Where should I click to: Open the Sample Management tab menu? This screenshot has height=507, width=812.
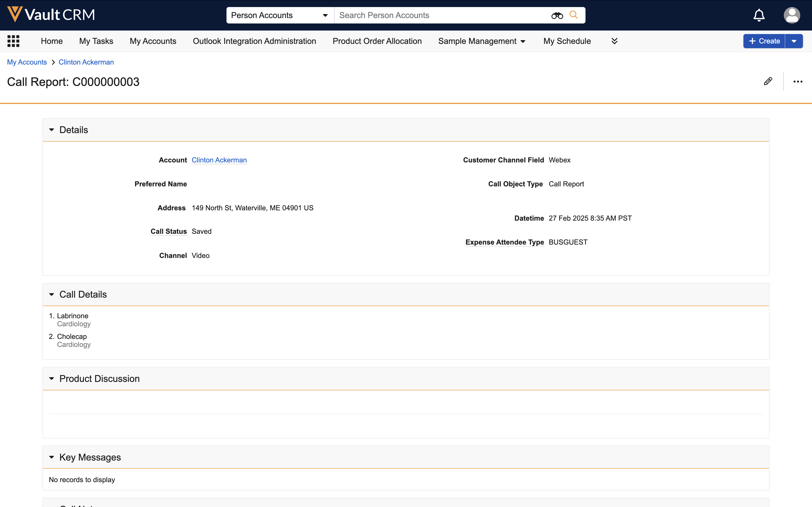pos(481,41)
